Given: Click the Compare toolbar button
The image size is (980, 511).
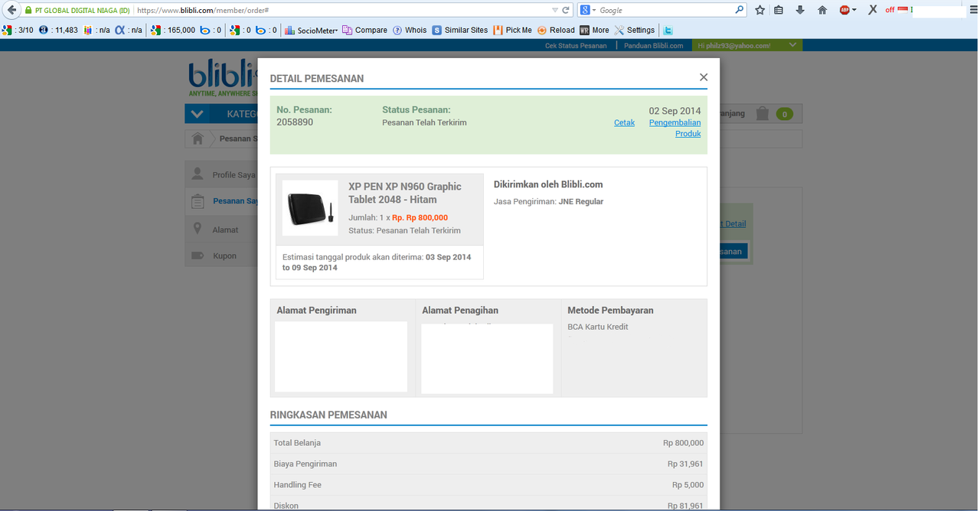Looking at the screenshot, I should click(x=365, y=30).
